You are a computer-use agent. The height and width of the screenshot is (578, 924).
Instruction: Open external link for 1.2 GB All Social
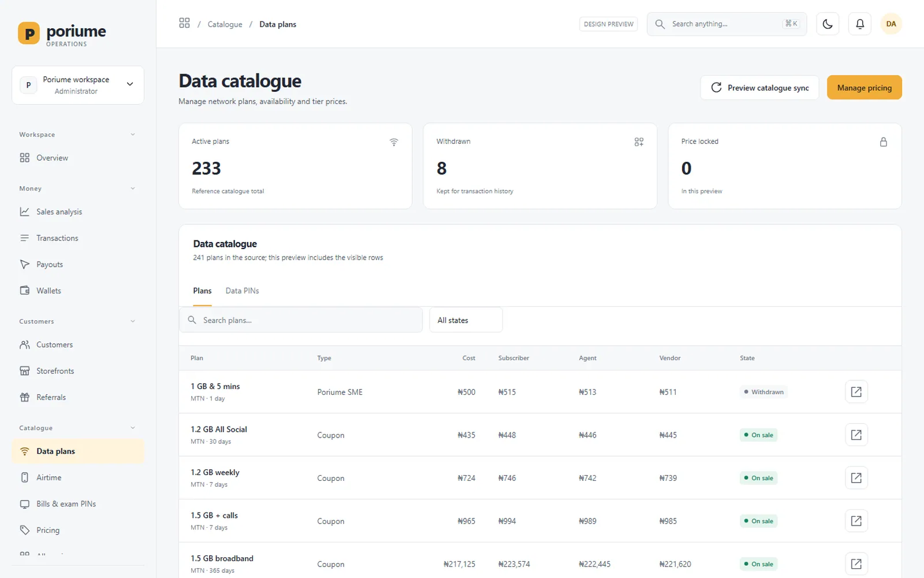pos(856,435)
